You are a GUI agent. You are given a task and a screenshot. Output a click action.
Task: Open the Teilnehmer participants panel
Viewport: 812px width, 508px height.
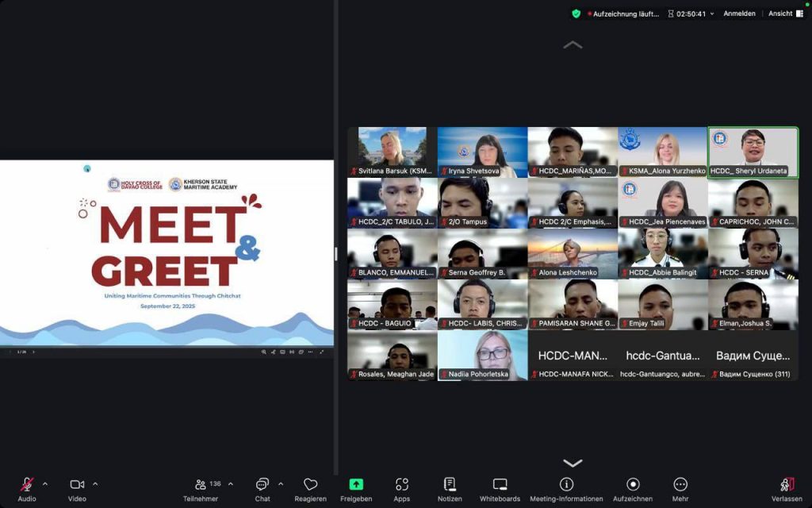pyautogui.click(x=201, y=485)
